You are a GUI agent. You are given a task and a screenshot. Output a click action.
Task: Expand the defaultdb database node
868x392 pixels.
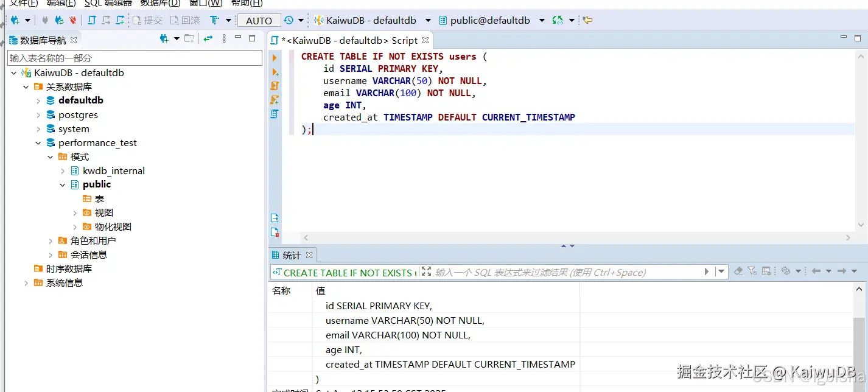coord(38,100)
